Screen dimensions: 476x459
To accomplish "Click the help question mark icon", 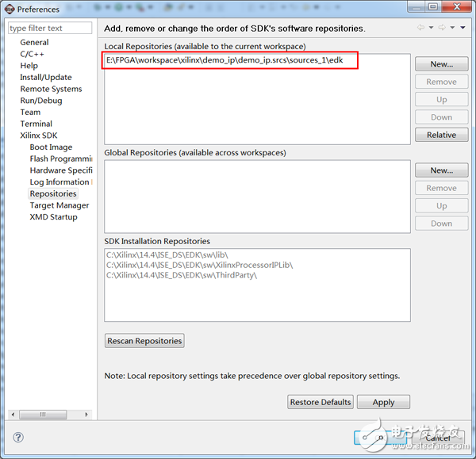I will pyautogui.click(x=18, y=437).
